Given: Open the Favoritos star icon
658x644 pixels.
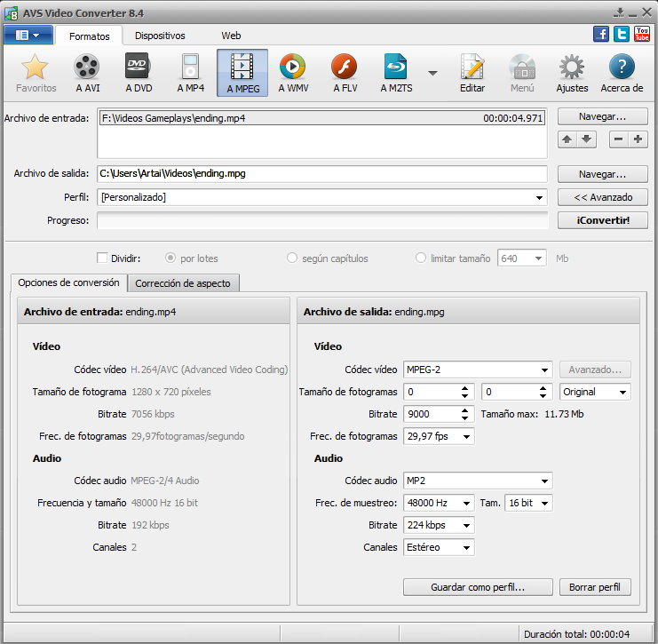Looking at the screenshot, I should click(x=36, y=73).
